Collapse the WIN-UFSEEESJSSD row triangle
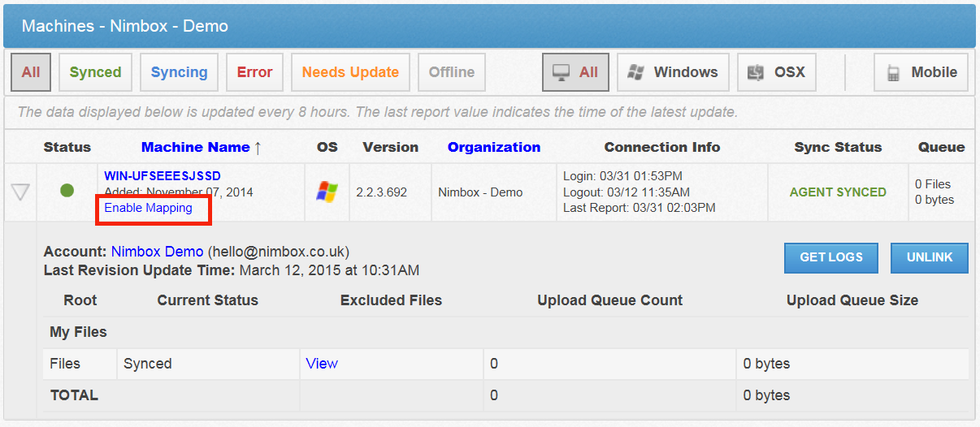The height and width of the screenshot is (427, 980). 20,192
